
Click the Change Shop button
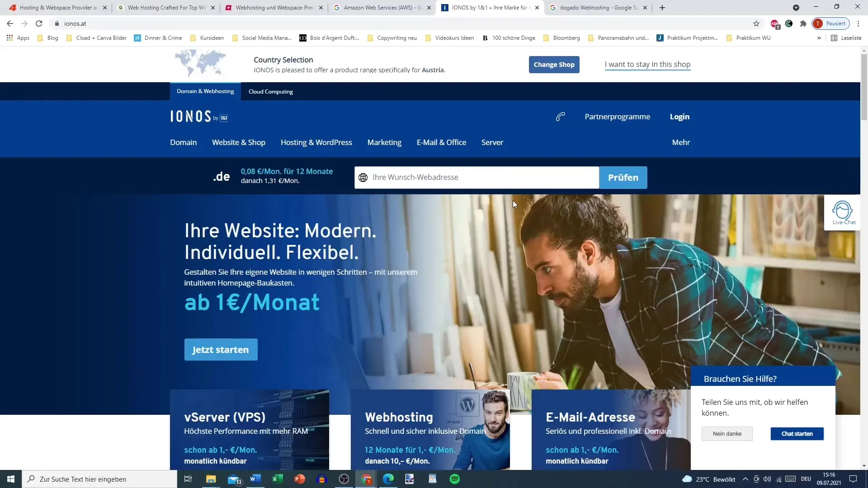(554, 65)
